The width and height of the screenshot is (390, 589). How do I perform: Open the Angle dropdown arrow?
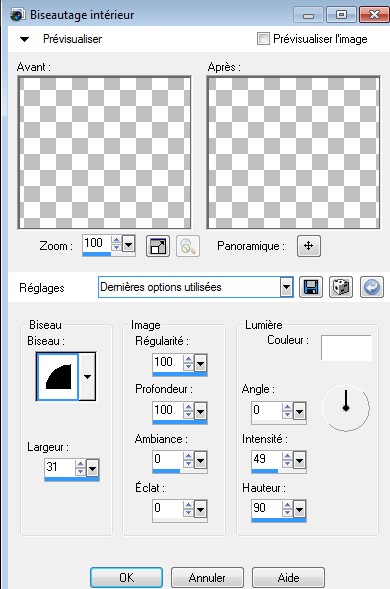tap(299, 412)
